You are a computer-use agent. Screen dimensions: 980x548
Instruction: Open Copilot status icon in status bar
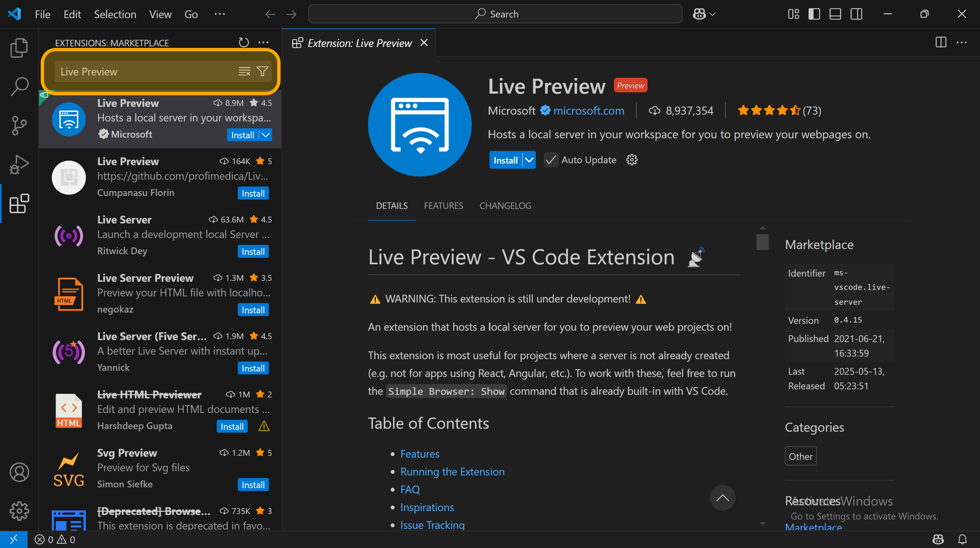[938, 539]
